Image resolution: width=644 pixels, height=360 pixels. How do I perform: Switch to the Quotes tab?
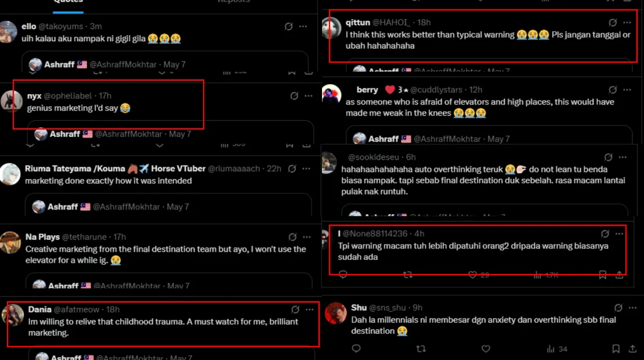tap(68, 2)
